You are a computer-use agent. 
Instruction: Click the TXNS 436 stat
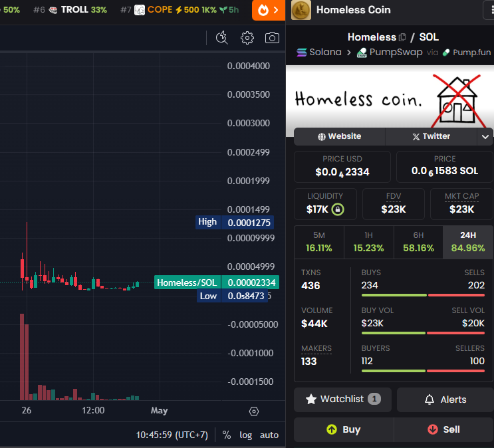(x=311, y=279)
